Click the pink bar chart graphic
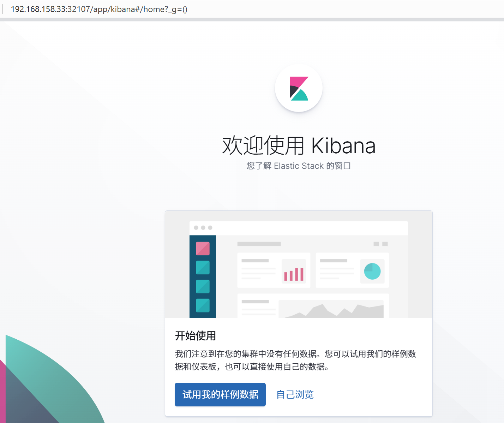The image size is (504, 423). tap(294, 274)
